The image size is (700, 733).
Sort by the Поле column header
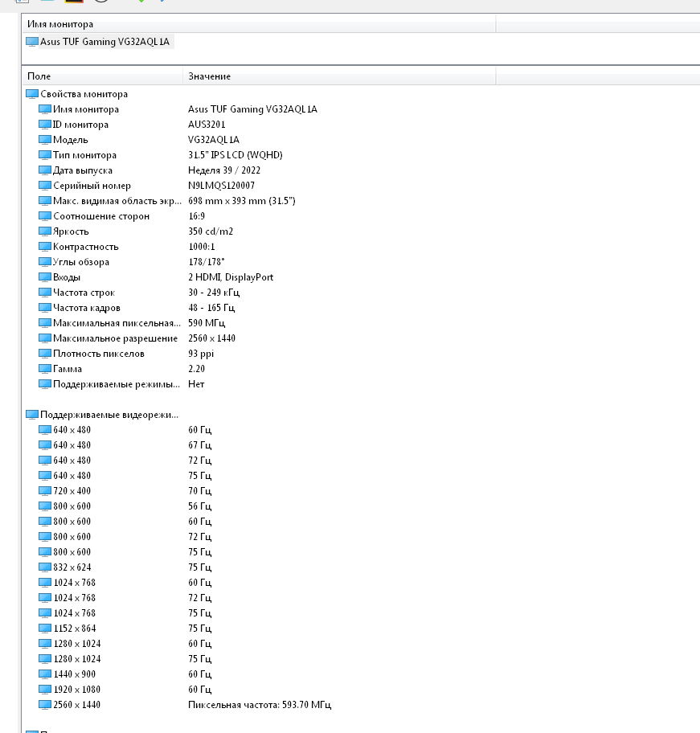103,76
